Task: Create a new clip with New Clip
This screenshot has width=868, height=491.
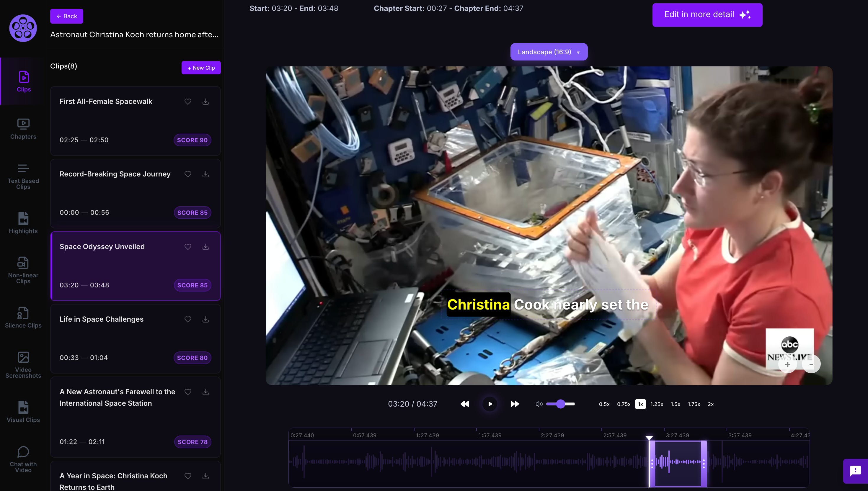Action: point(201,68)
